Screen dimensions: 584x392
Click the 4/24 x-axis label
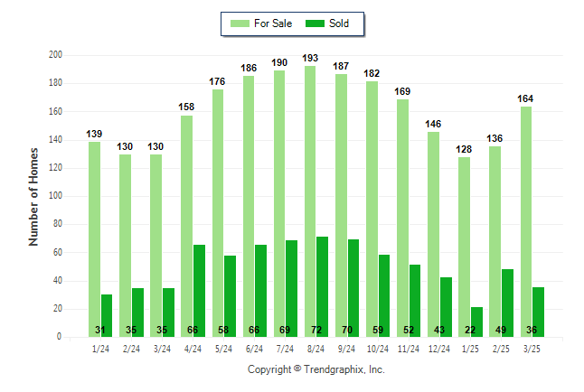[x=193, y=349]
